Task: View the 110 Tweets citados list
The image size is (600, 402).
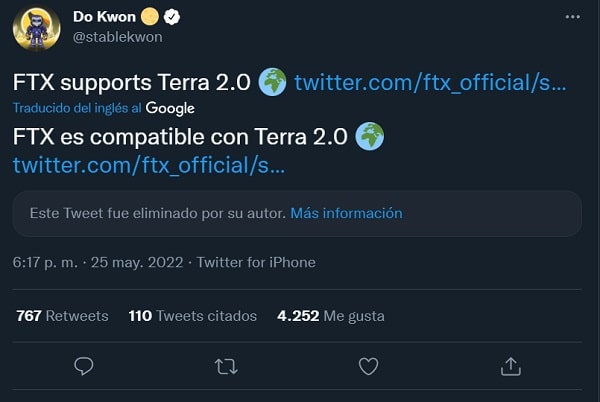Action: 192,315
